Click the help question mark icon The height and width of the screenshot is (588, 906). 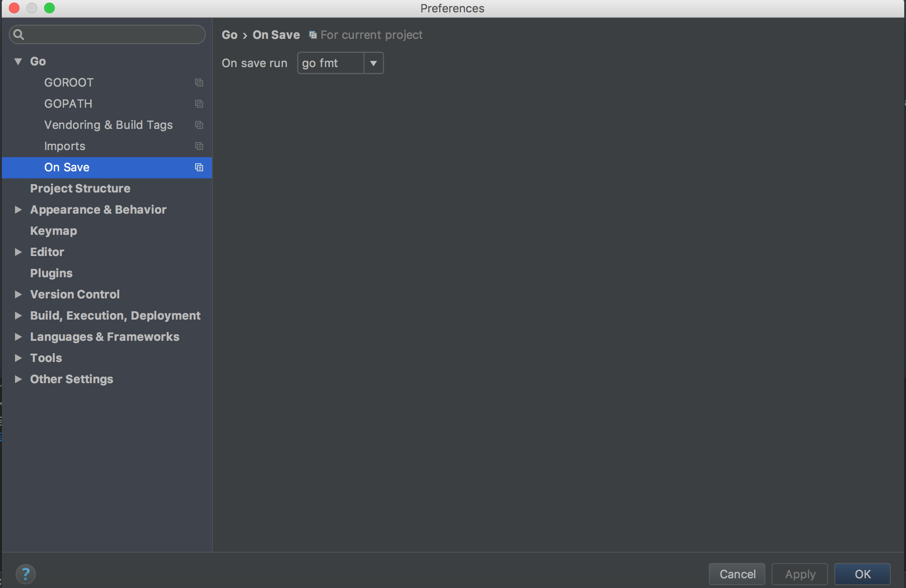click(x=26, y=574)
